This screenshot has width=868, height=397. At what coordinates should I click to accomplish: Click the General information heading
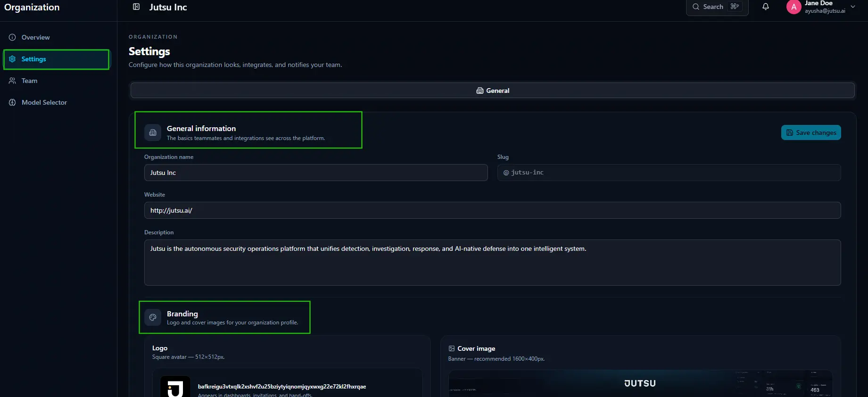(x=201, y=128)
